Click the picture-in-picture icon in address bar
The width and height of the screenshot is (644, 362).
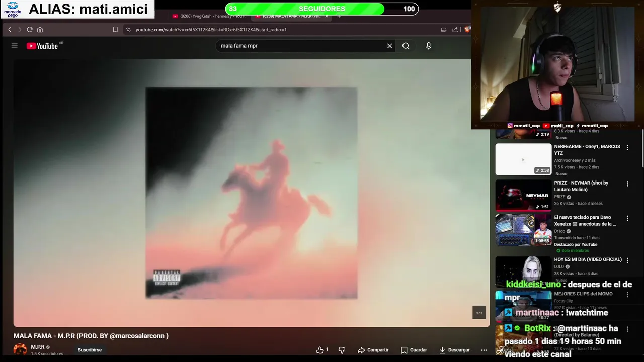point(444,30)
